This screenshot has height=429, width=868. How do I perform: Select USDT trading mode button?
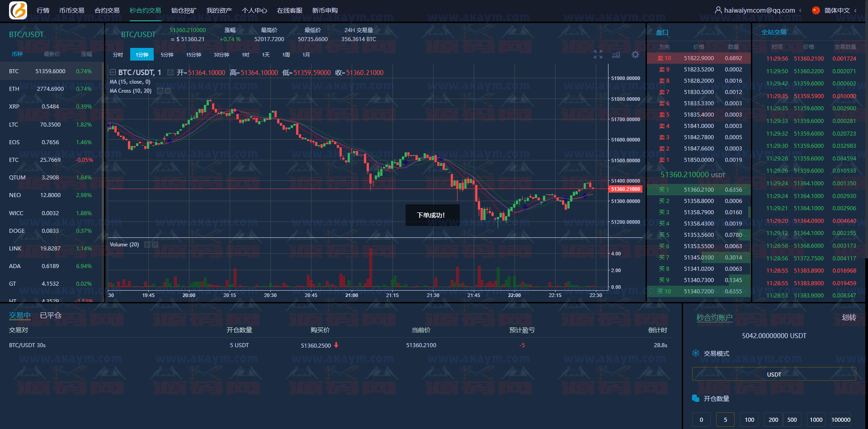(774, 374)
